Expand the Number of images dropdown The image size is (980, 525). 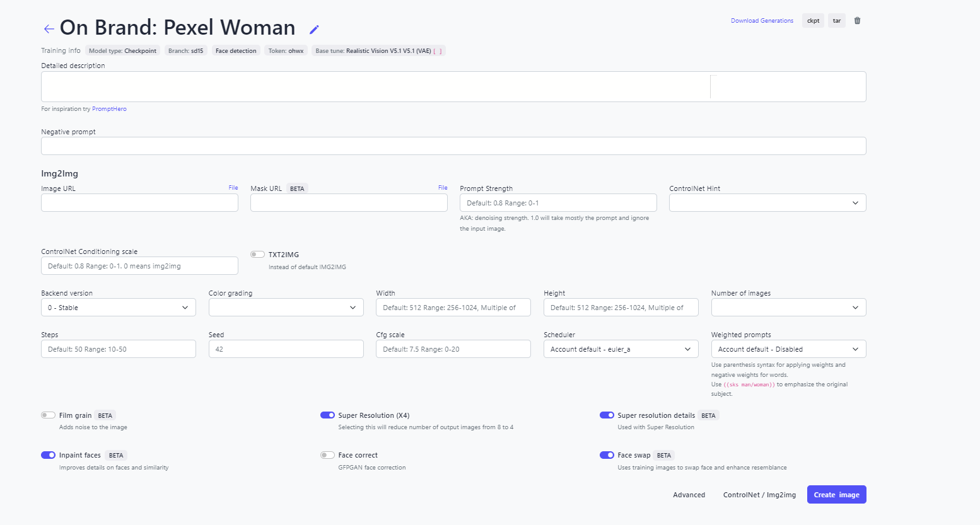pyautogui.click(x=788, y=308)
